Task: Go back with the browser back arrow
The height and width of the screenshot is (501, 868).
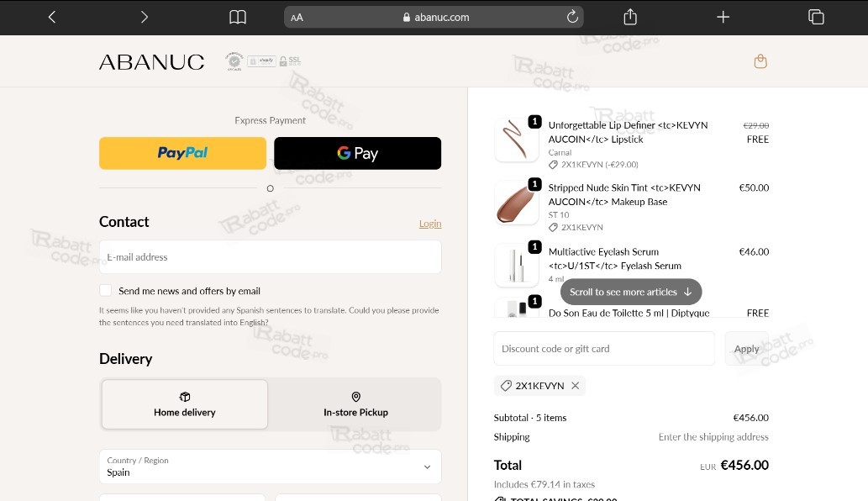Action: tap(52, 17)
